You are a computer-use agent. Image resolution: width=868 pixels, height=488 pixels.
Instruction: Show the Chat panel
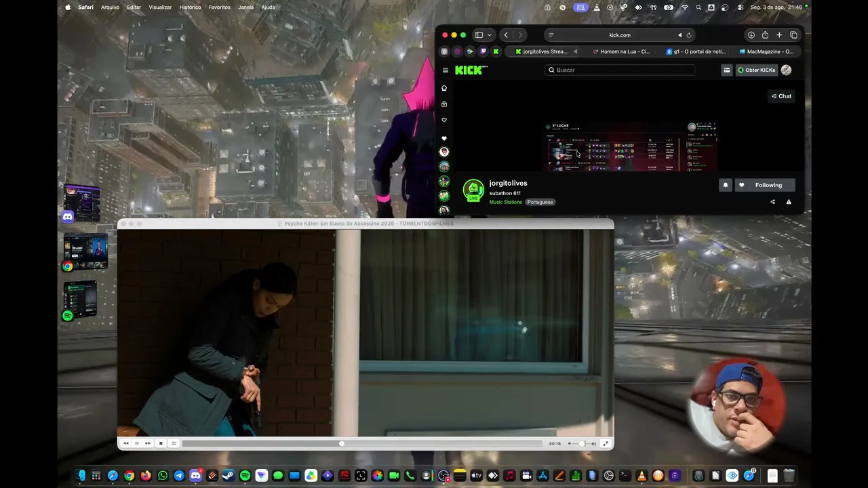(x=781, y=96)
